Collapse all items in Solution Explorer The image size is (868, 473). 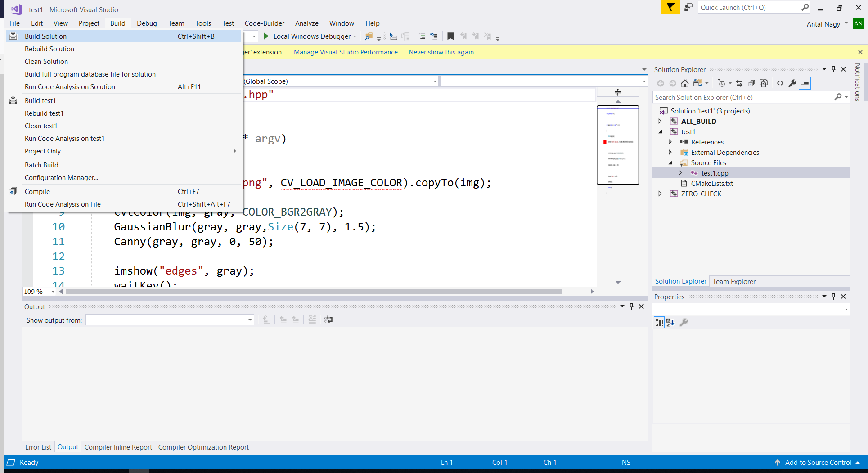[751, 83]
